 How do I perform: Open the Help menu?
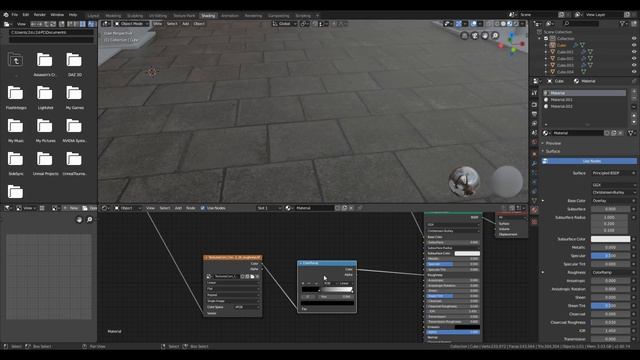point(73,15)
